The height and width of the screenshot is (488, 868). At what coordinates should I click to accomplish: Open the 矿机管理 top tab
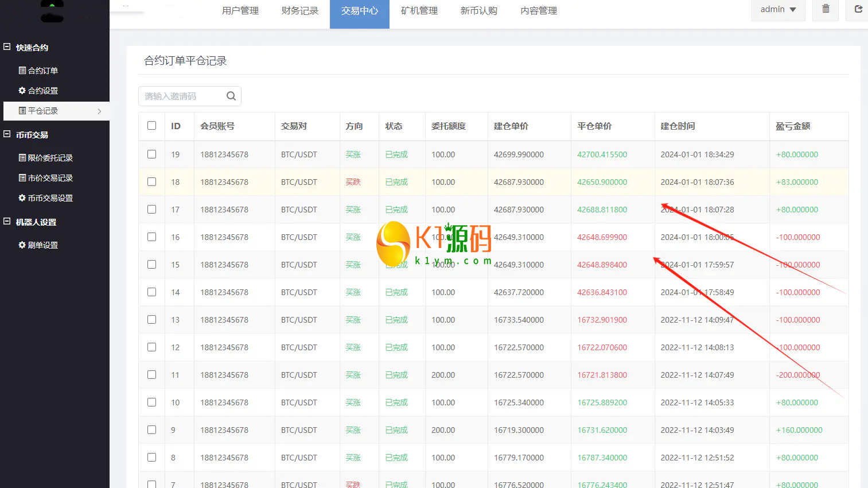[419, 11]
